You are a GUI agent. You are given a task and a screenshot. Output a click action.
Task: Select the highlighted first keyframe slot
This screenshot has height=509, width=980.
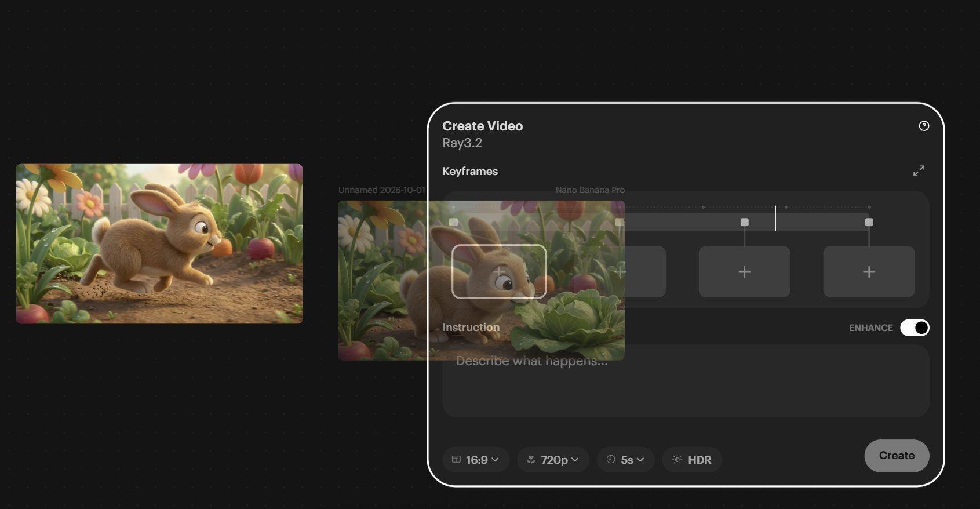499,272
